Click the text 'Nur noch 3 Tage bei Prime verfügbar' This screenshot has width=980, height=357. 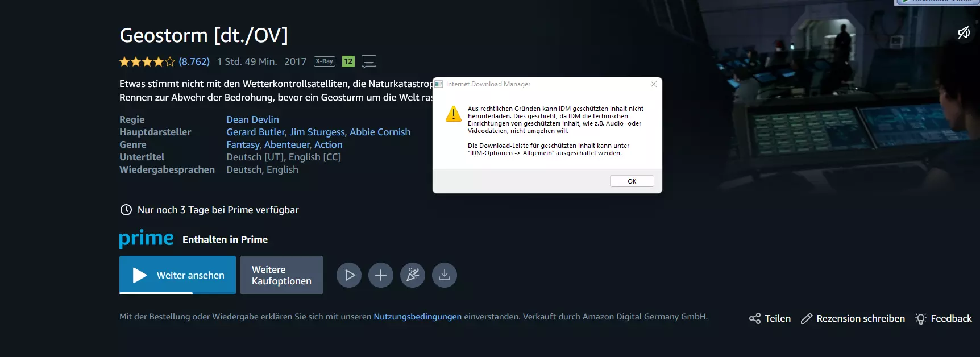(218, 210)
